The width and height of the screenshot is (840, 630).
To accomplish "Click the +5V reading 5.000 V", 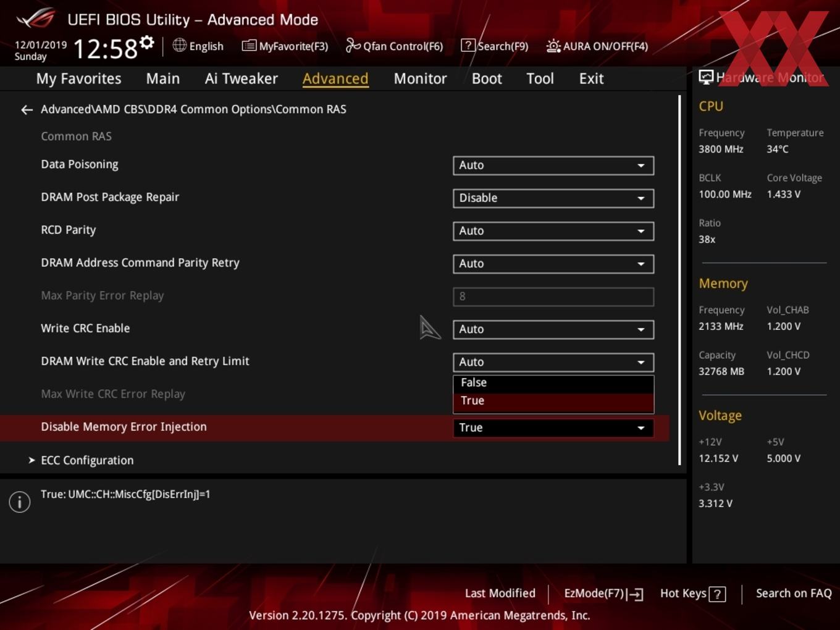I will pos(784,458).
